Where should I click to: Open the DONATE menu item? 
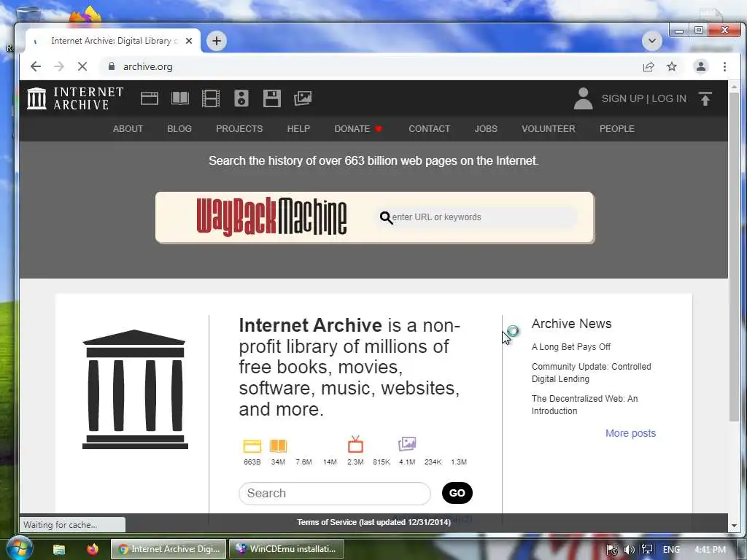click(x=358, y=128)
